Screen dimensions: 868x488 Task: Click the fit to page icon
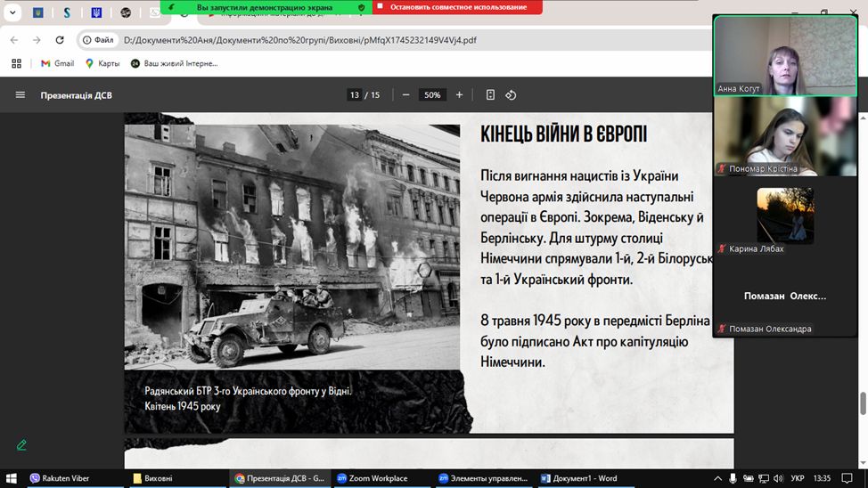(490, 95)
